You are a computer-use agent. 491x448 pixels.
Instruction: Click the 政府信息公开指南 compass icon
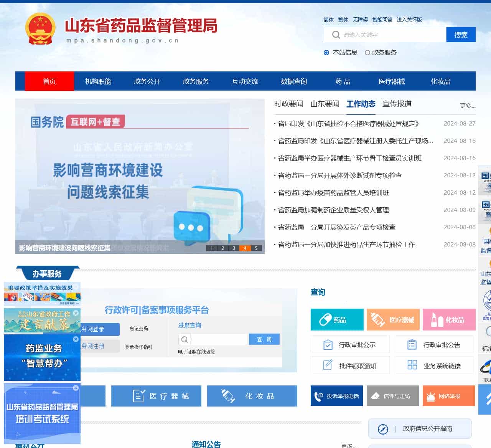coord(382,429)
